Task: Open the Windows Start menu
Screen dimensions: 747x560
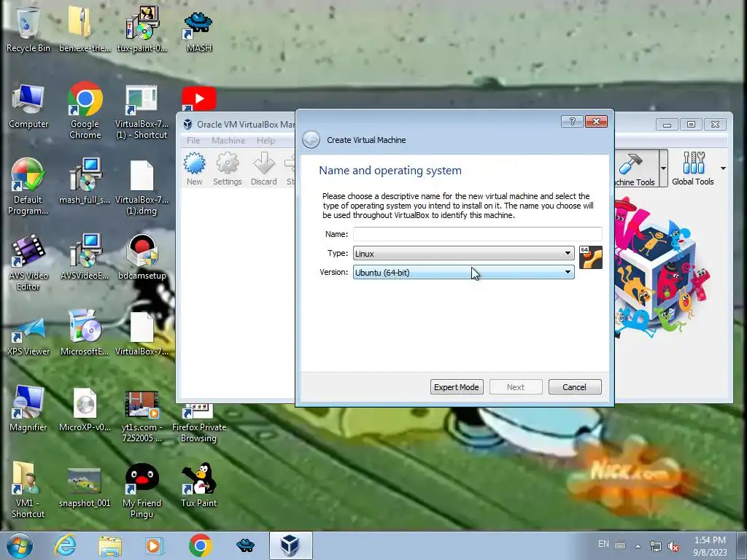Action: [x=20, y=545]
